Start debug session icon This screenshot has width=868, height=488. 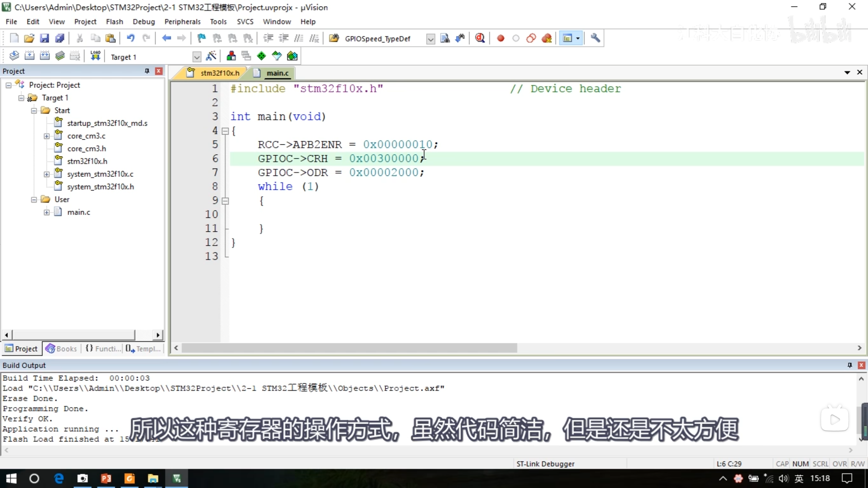[480, 38]
